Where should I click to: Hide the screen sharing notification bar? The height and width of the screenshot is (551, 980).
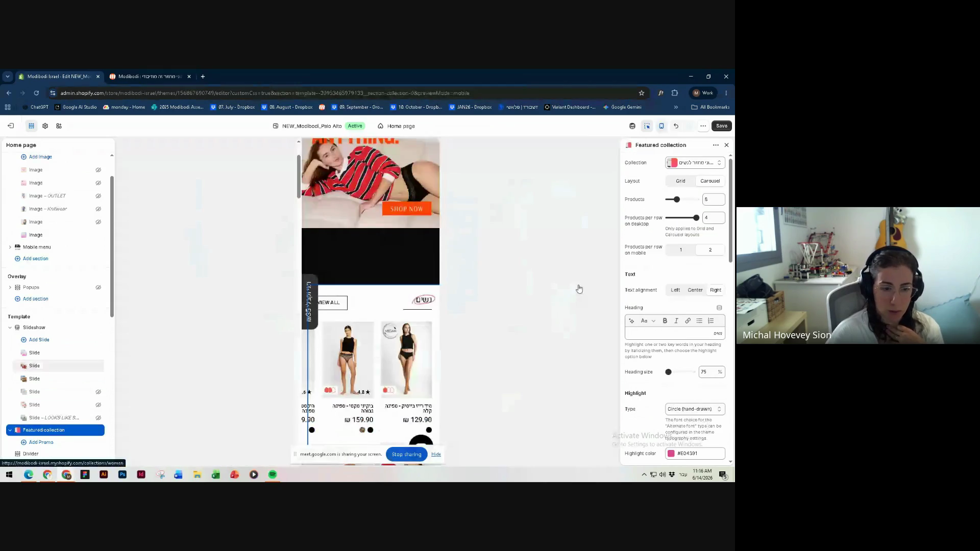point(436,455)
